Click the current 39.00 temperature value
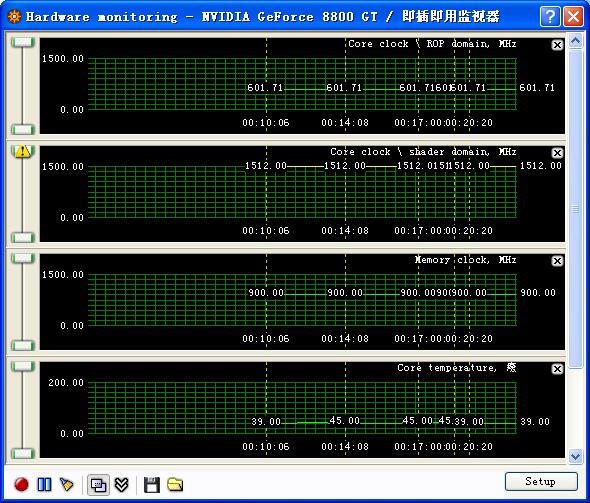Screen dimensions: 590x503 point(535,422)
